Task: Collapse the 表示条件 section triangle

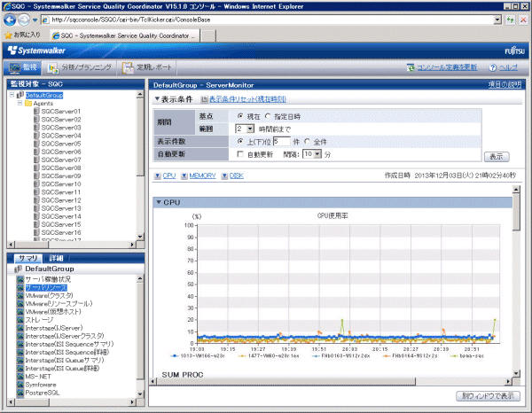Action: [x=157, y=99]
